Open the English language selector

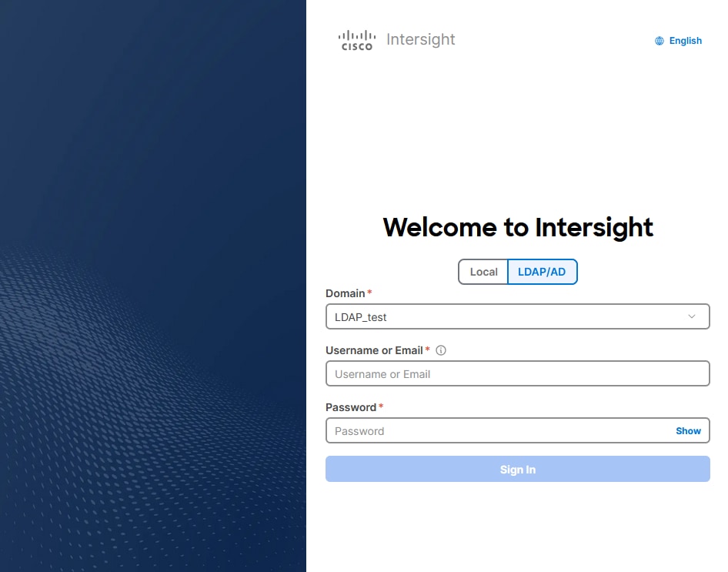click(678, 41)
